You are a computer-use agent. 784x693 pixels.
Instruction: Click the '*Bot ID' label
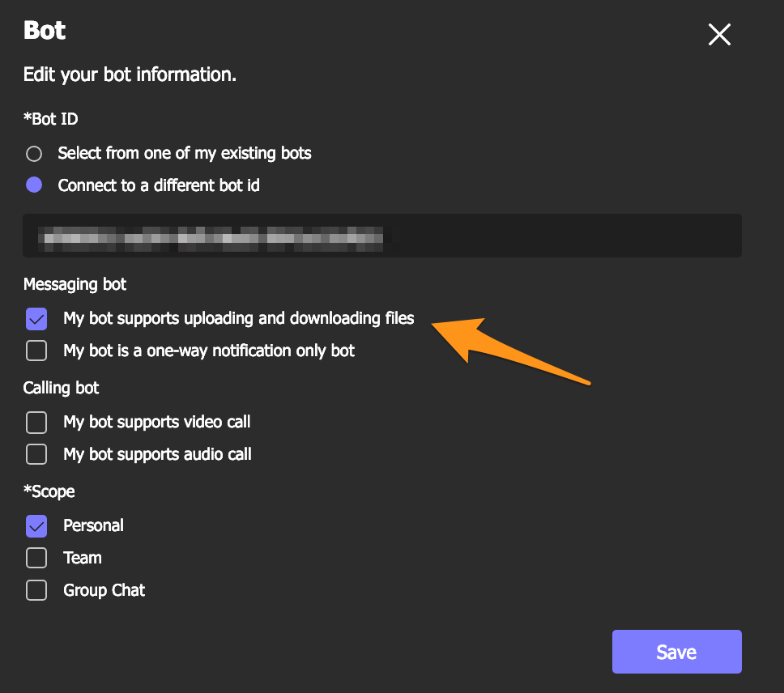[x=51, y=119]
